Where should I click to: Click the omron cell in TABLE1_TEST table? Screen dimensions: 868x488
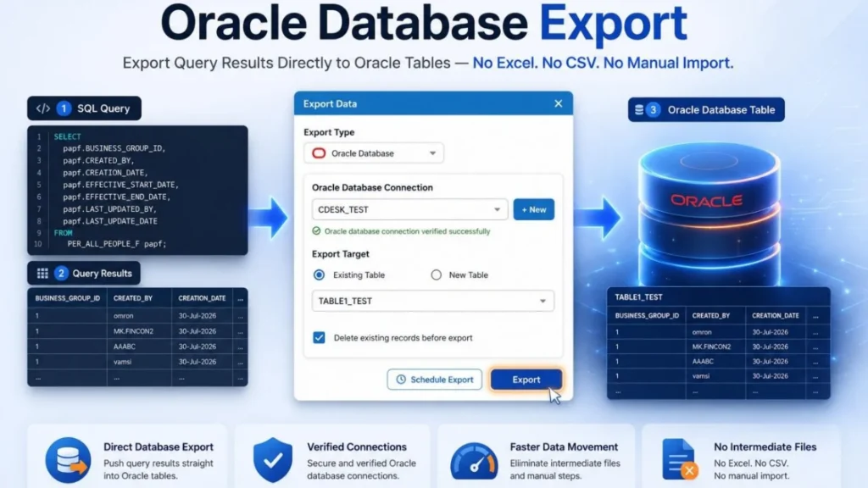pyautogui.click(x=702, y=332)
